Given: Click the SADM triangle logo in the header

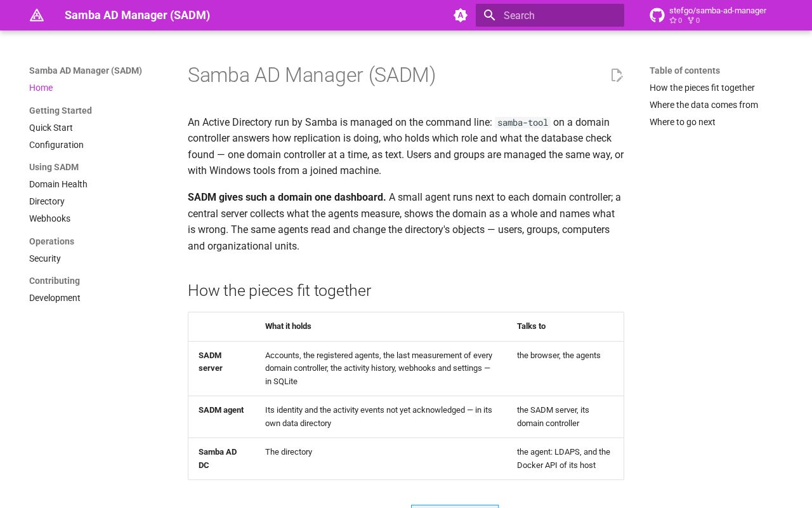Looking at the screenshot, I should [x=37, y=15].
